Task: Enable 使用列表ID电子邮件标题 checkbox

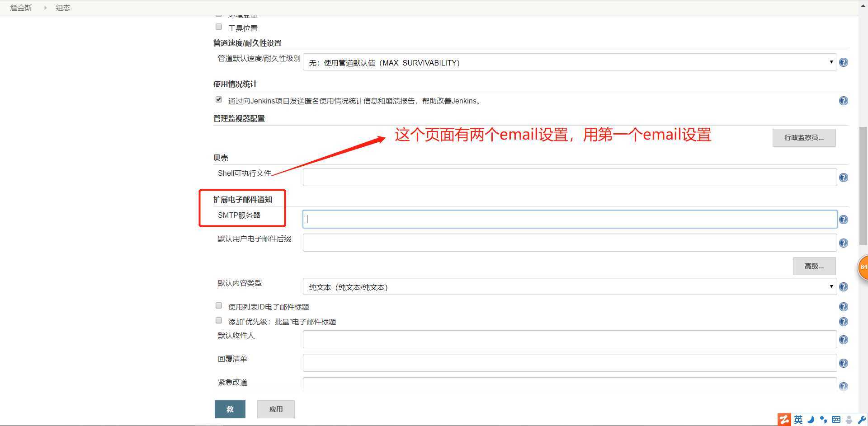Action: pyautogui.click(x=219, y=305)
